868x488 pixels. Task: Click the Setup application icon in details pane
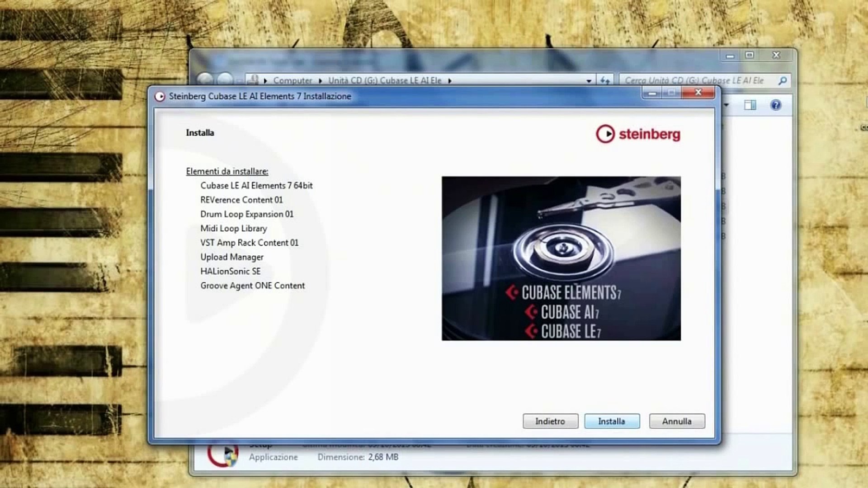(222, 455)
